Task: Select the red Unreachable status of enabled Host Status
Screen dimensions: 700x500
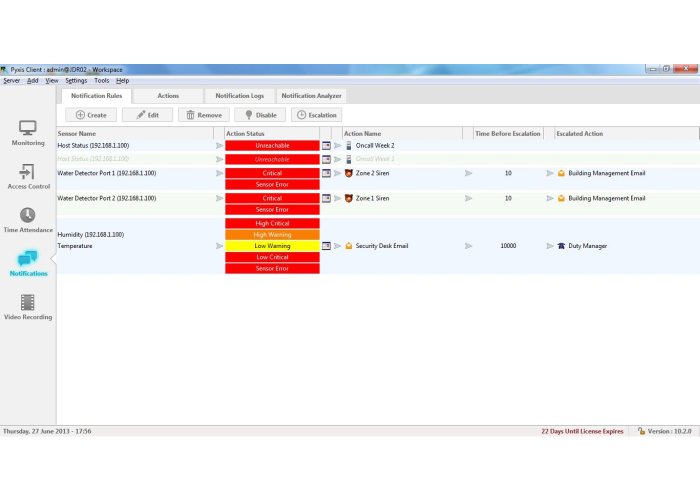Action: click(272, 146)
